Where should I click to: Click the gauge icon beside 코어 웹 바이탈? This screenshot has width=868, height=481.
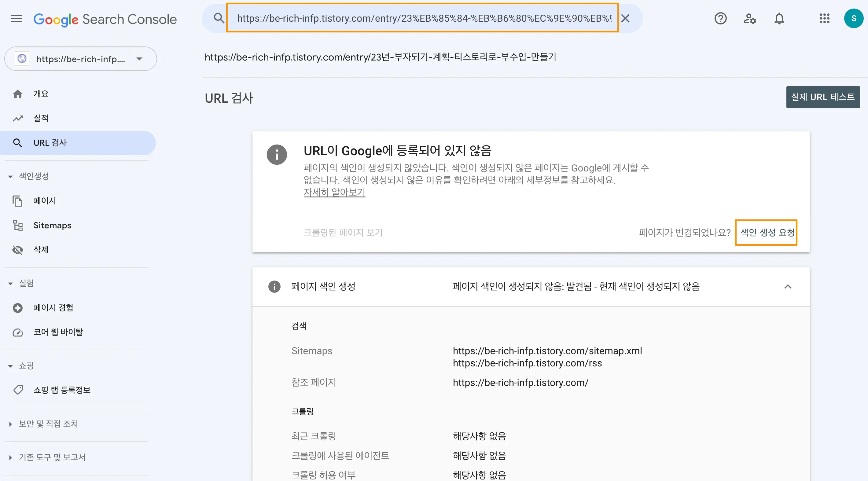(x=17, y=332)
